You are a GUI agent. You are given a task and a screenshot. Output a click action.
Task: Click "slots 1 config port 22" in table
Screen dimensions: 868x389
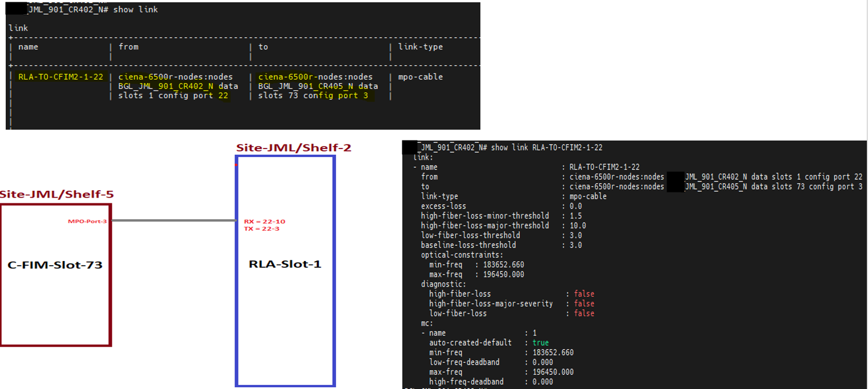pyautogui.click(x=173, y=95)
